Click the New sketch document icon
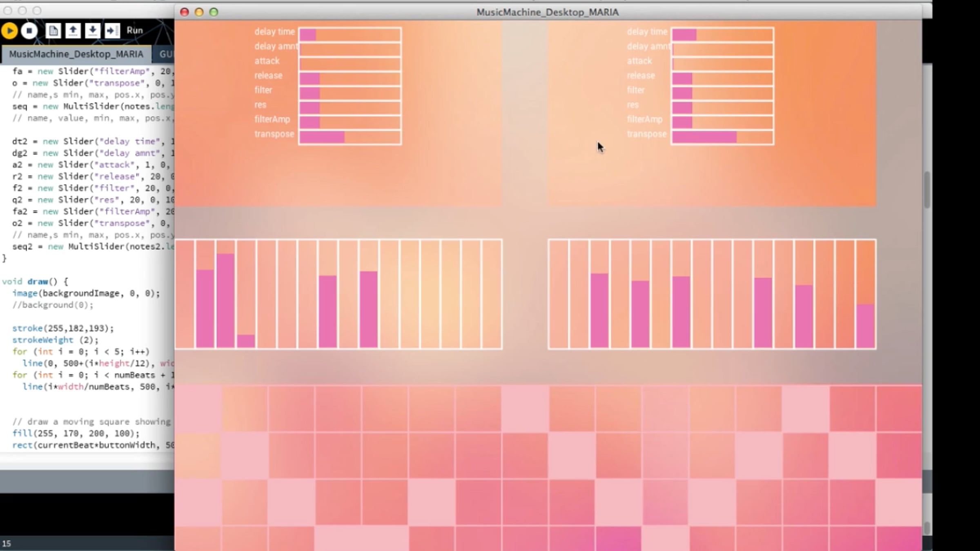Screen dimensions: 980x551 click(x=53, y=31)
